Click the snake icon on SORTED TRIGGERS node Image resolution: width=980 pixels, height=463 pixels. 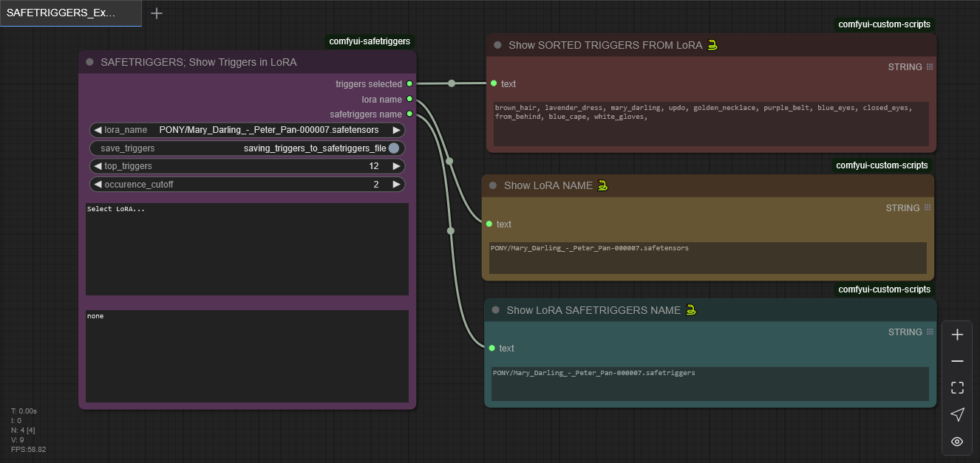tap(712, 45)
